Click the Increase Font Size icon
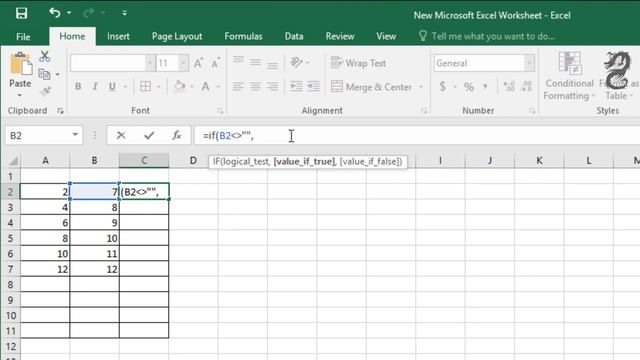 (198, 63)
